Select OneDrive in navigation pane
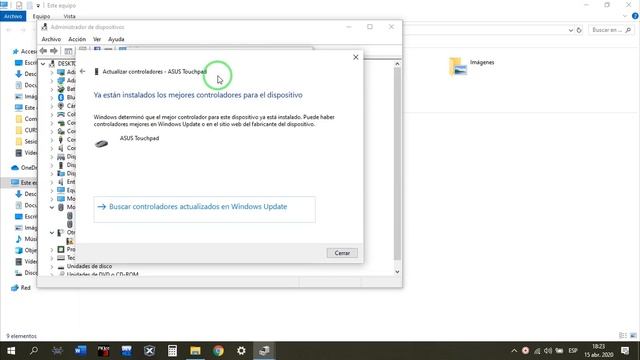The image size is (640, 360). tap(24, 168)
